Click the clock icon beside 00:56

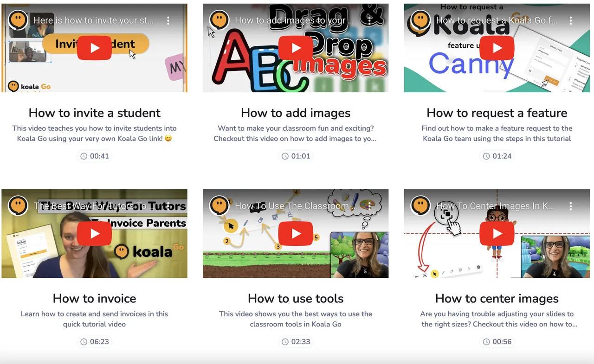coord(486,342)
